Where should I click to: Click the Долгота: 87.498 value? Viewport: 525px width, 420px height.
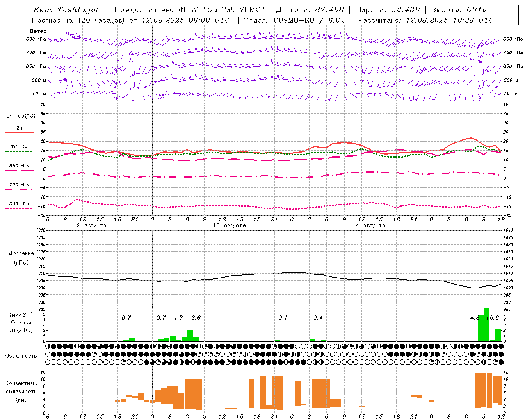coord(310,10)
